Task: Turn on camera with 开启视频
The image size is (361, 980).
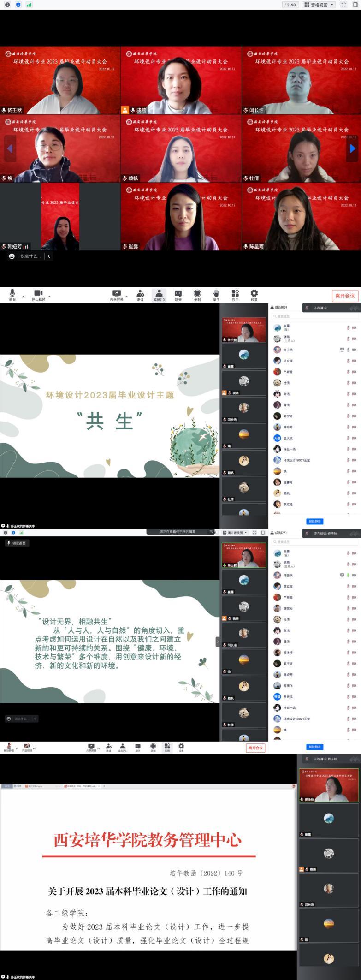Action: tap(27, 748)
